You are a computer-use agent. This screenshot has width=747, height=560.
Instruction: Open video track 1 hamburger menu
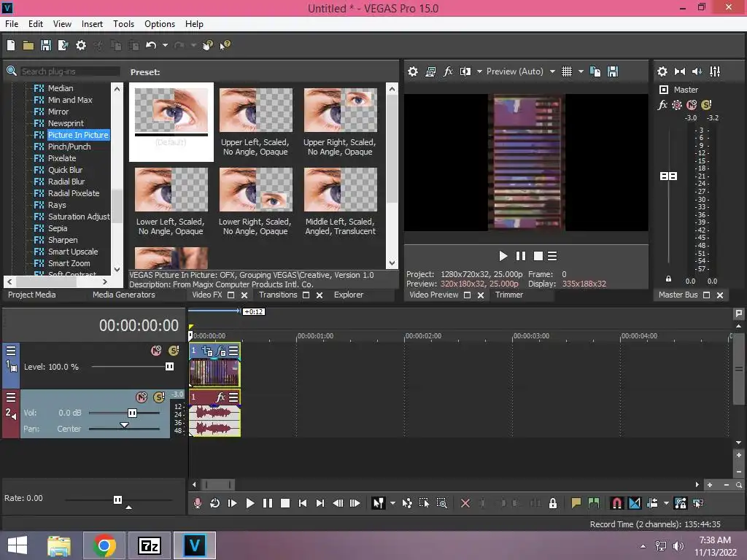pyautogui.click(x=11, y=351)
